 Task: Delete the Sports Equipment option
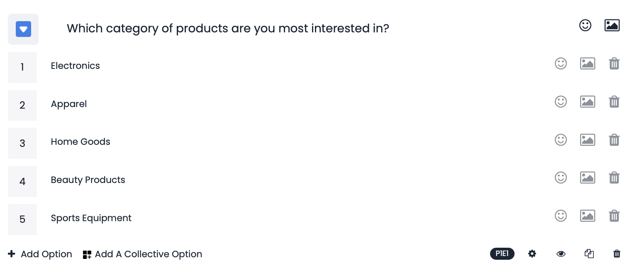pos(614,216)
